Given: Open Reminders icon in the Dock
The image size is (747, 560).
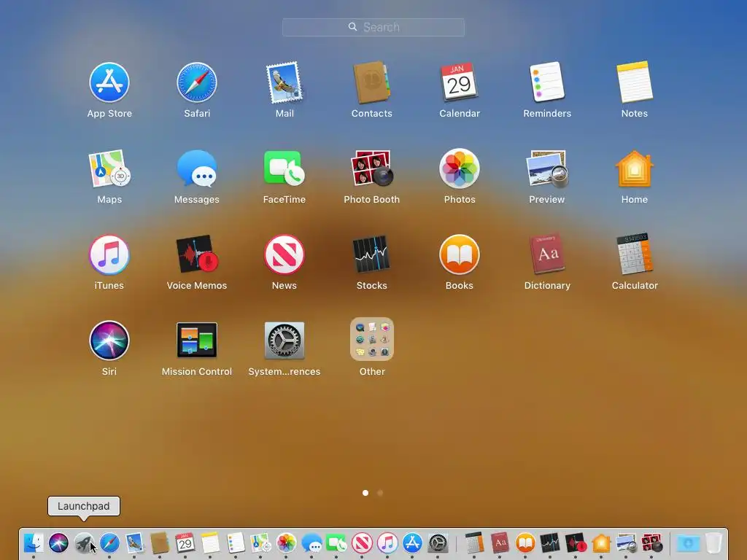Looking at the screenshot, I should point(236,542).
